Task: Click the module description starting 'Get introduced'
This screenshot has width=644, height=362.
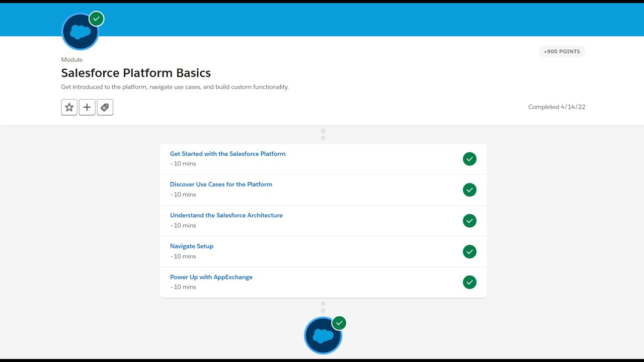Action: [x=175, y=87]
